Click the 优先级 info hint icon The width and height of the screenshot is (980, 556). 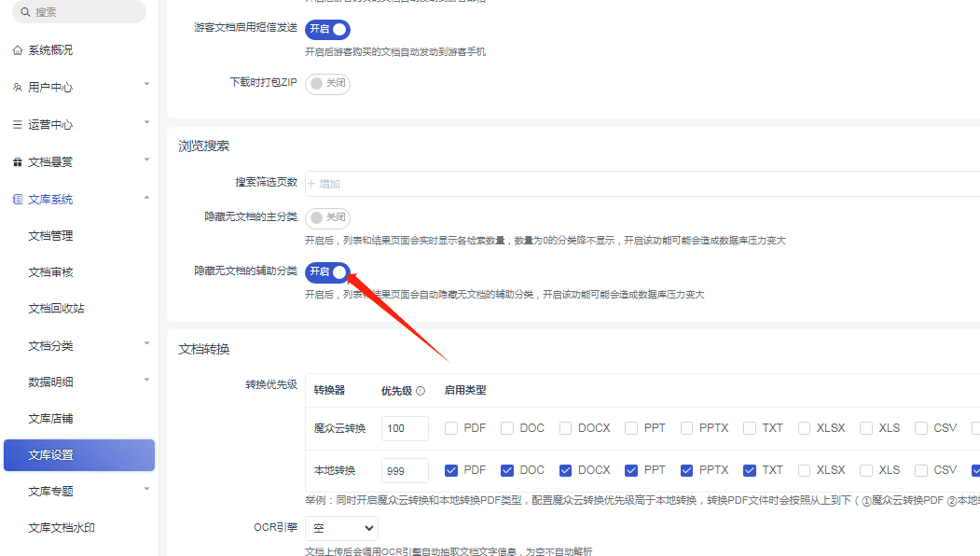(x=421, y=391)
